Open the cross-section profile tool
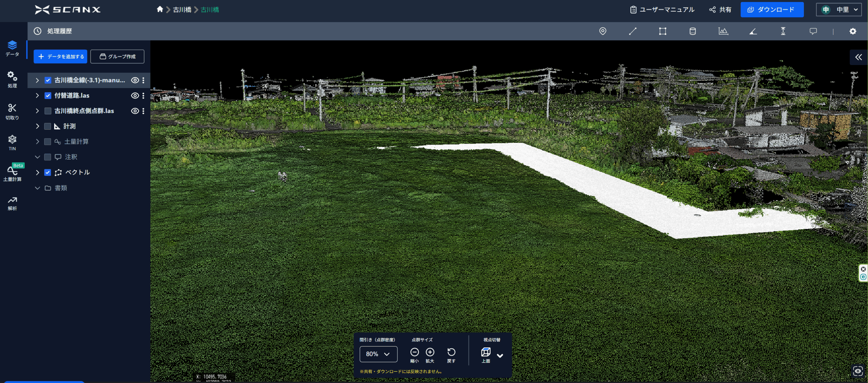This screenshot has width=868, height=383. coord(723,31)
